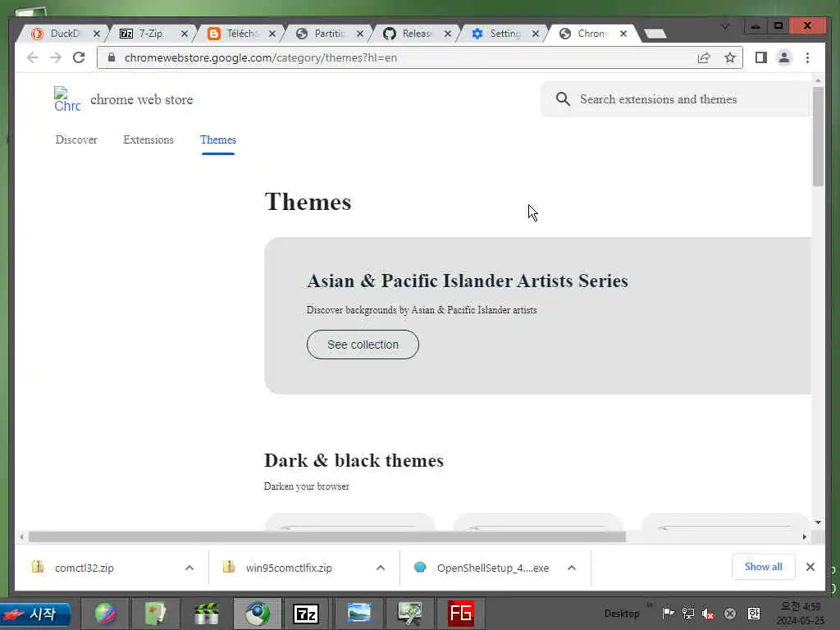The width and height of the screenshot is (840, 630).
Task: Open the tab search chevron
Action: coord(725,26)
